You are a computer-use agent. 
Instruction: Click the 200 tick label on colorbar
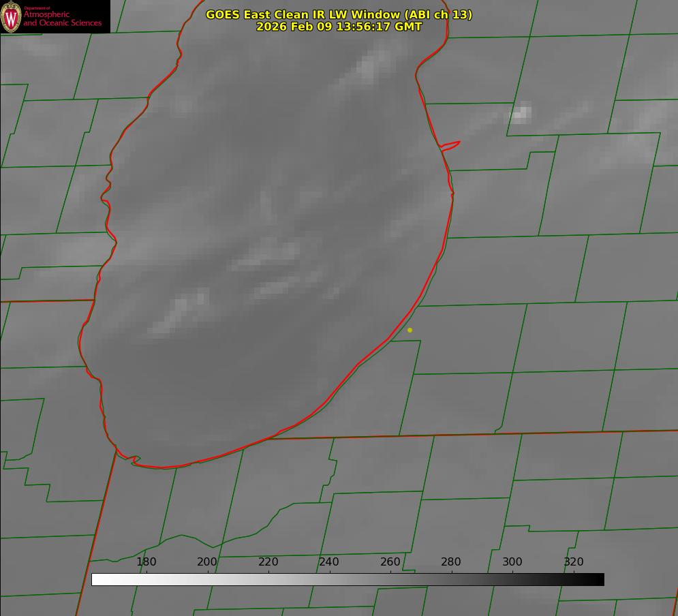click(207, 562)
